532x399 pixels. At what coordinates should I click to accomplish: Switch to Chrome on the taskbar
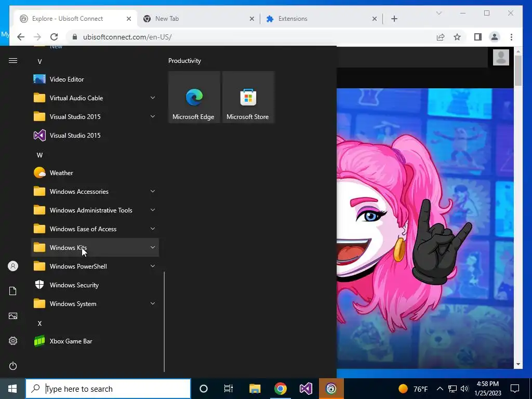pos(280,389)
